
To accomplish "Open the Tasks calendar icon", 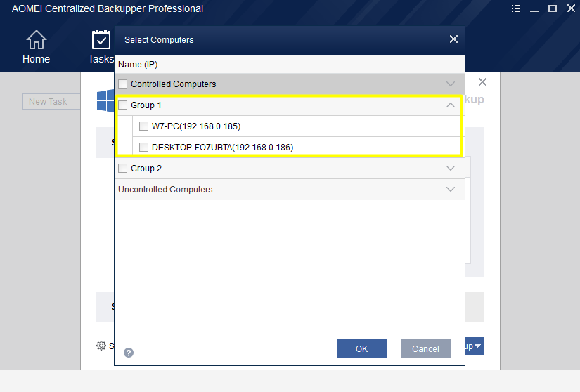I will point(101,39).
